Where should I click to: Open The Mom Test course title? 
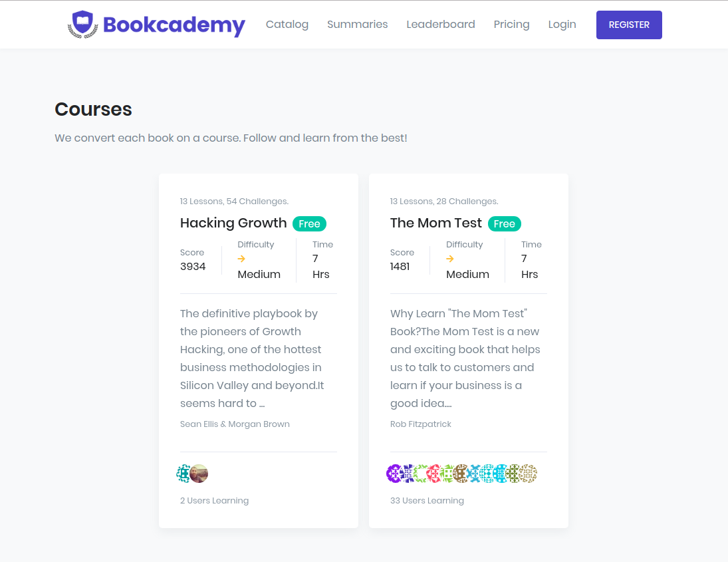(x=435, y=223)
